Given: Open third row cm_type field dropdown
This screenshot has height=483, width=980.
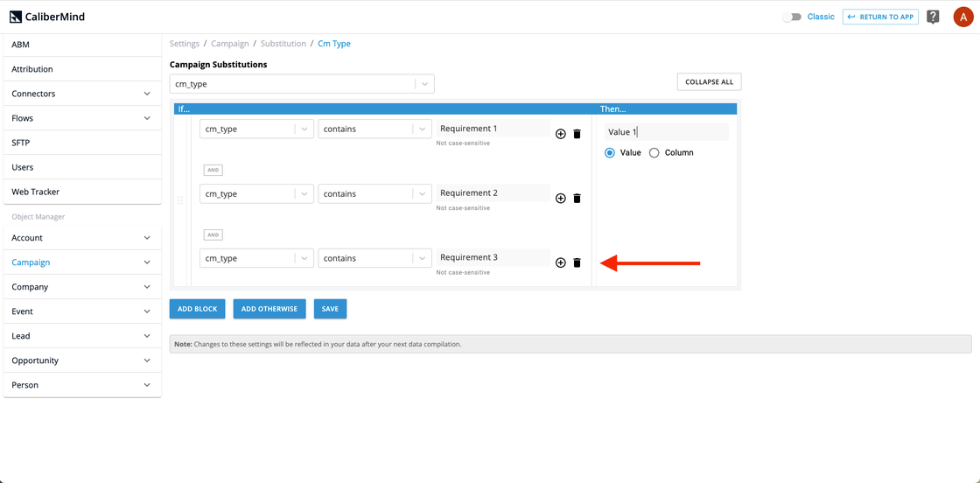Looking at the screenshot, I should tap(256, 258).
